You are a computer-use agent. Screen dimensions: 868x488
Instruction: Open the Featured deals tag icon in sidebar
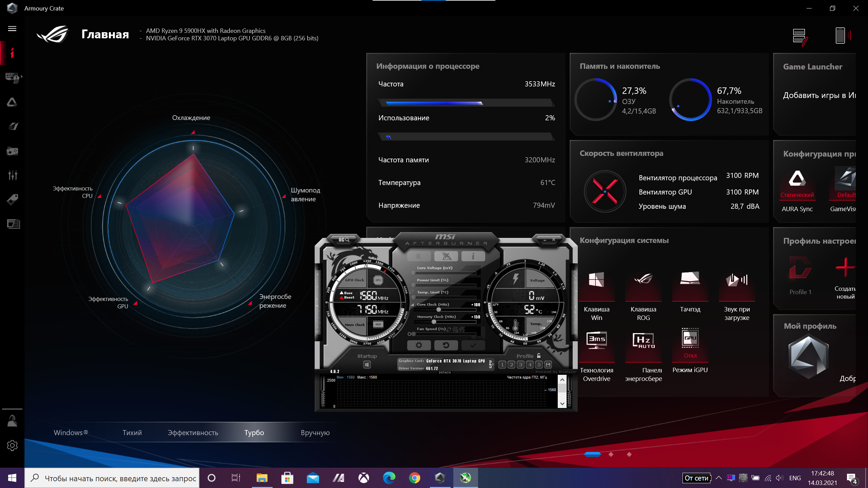point(13,199)
